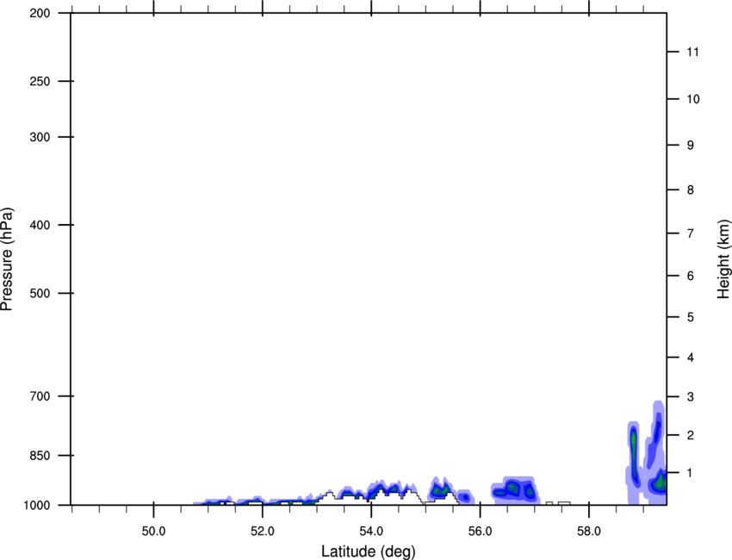Image resolution: width=732 pixels, height=560 pixels.
Task: Pick the 10 km height label
Action: pyautogui.click(x=692, y=99)
